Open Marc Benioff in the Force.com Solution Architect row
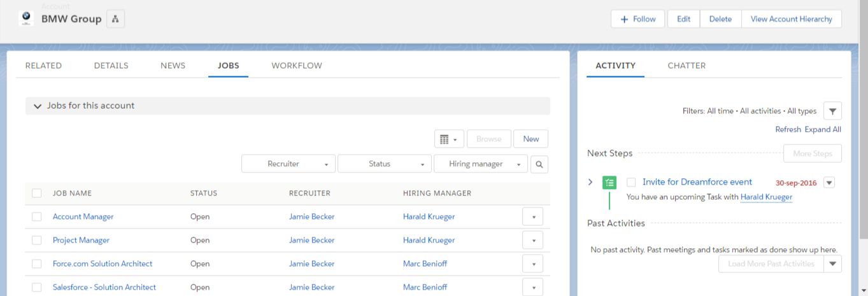This screenshot has width=868, height=296. tap(425, 264)
